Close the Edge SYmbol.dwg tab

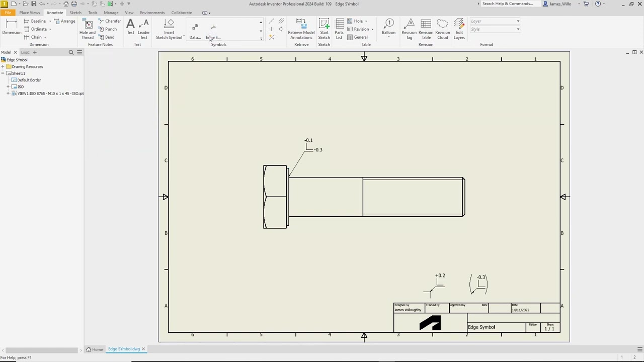click(143, 349)
